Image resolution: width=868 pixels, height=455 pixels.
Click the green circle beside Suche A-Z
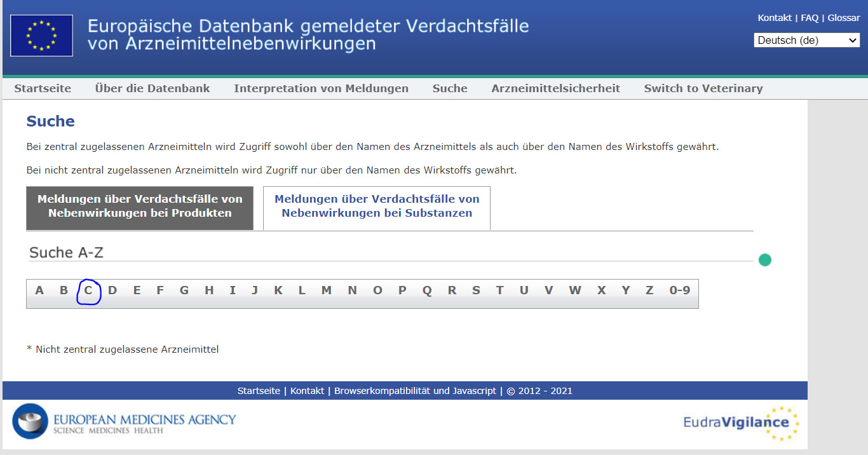[765, 260]
